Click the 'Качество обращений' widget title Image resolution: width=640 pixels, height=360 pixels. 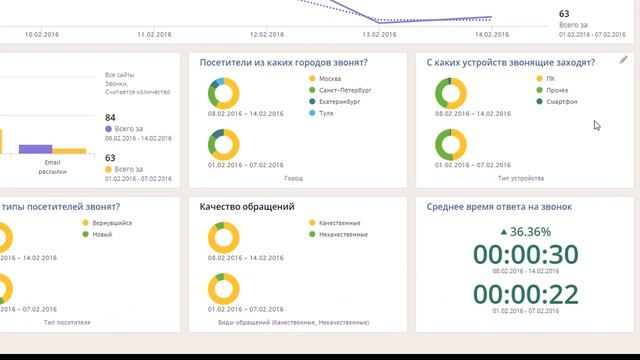[x=247, y=207]
